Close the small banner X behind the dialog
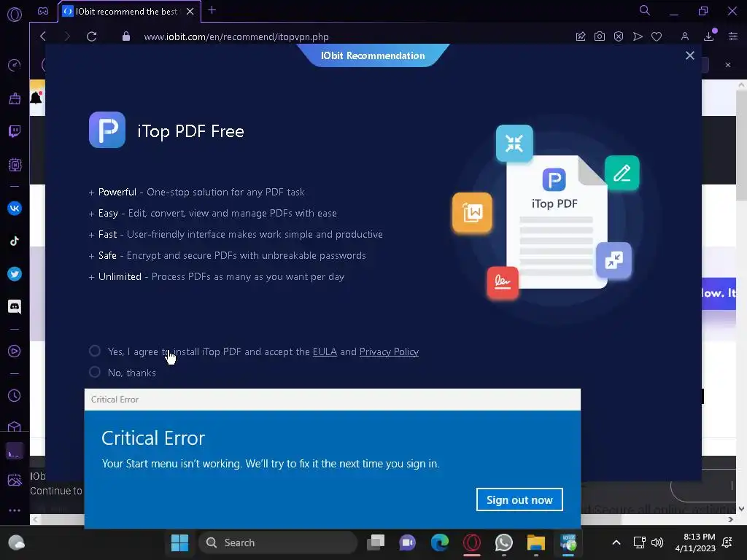 coord(727,65)
